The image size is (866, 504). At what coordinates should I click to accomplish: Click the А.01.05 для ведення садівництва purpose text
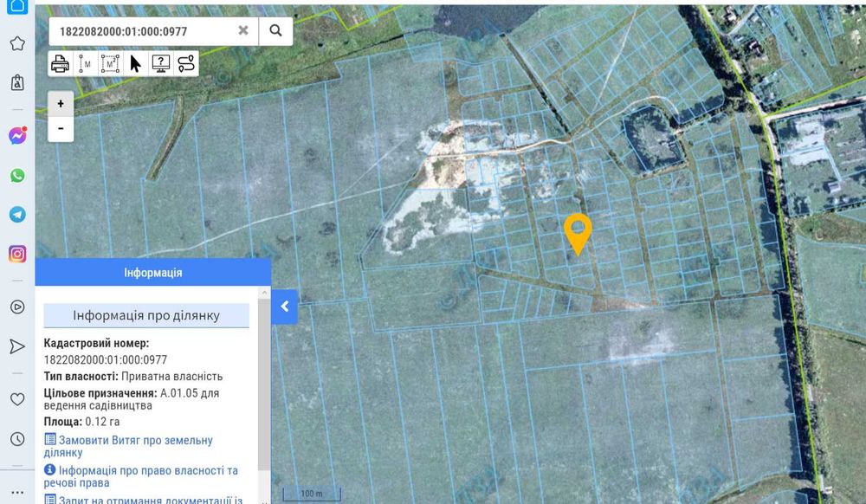132,399
